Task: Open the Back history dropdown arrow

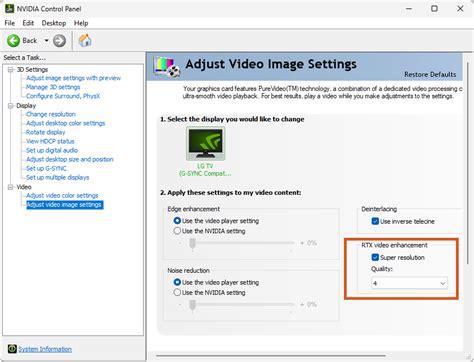Action: click(x=46, y=41)
